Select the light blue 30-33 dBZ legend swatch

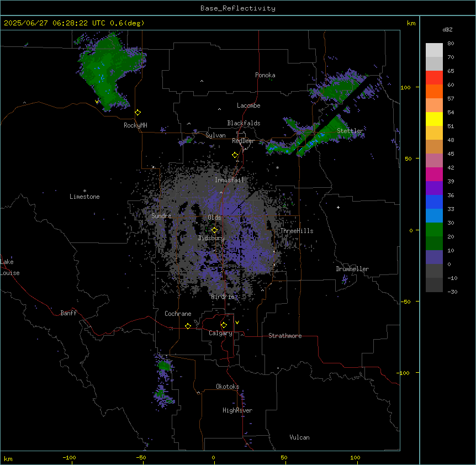(x=434, y=216)
